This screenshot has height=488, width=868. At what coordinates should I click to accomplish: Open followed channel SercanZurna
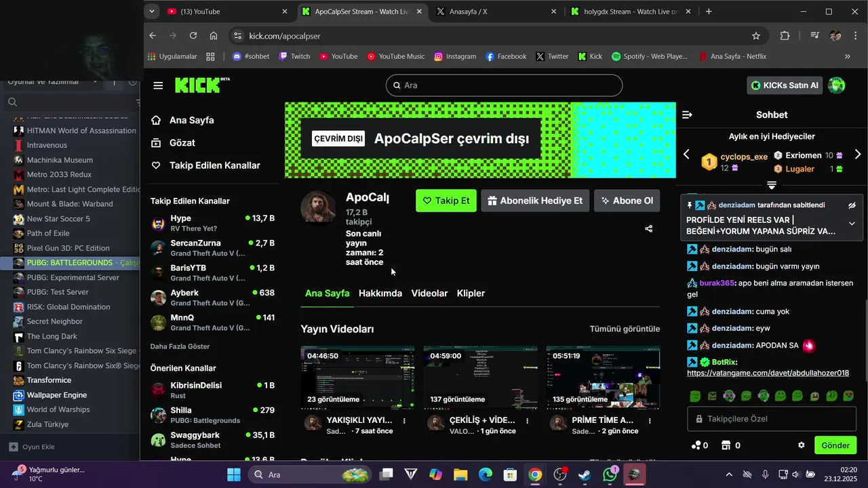tap(212, 247)
